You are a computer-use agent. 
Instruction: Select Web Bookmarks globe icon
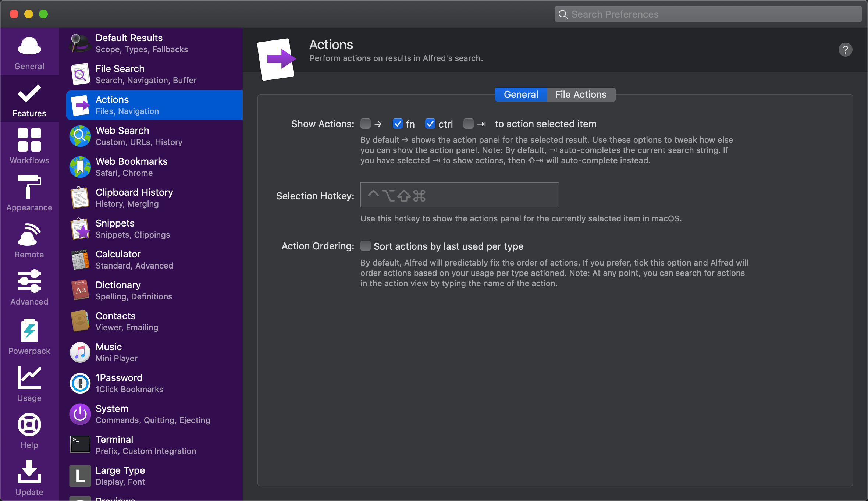(80, 167)
